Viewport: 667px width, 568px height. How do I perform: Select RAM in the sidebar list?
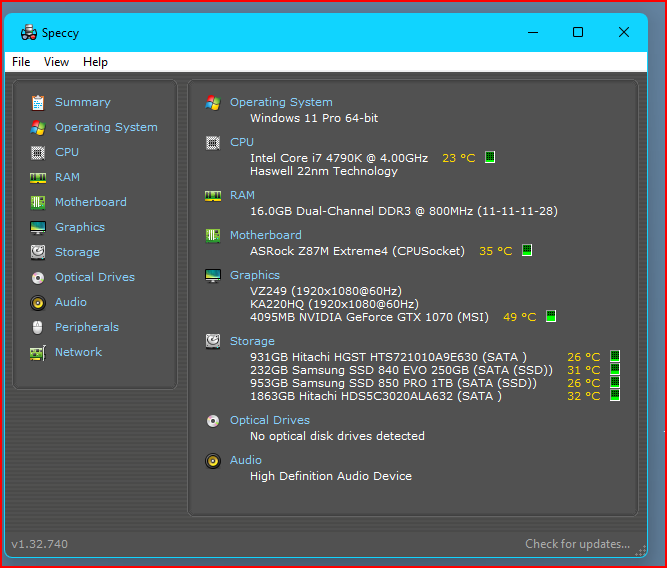tap(67, 177)
